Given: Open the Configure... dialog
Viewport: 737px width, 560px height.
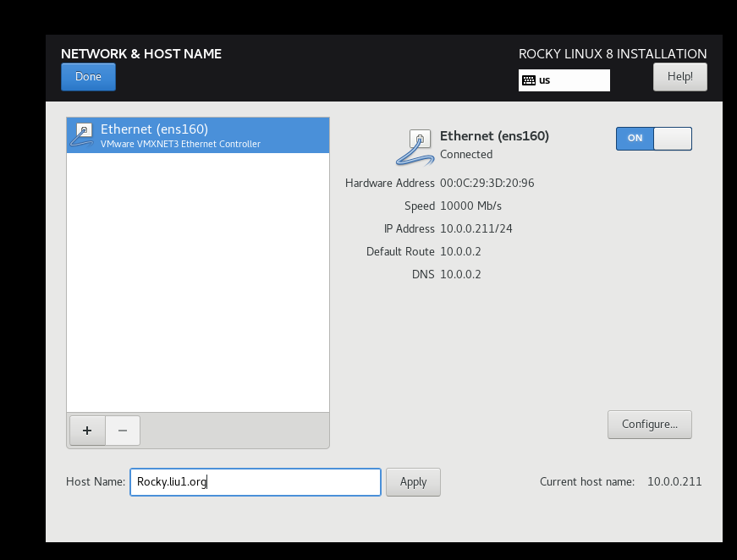Looking at the screenshot, I should click(x=650, y=424).
